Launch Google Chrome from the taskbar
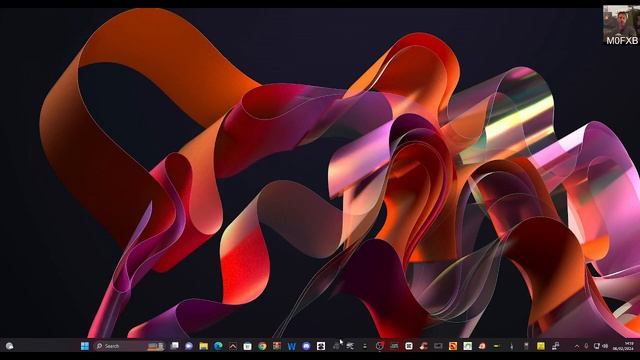Screen dimensions: 640x360 click(x=262, y=346)
